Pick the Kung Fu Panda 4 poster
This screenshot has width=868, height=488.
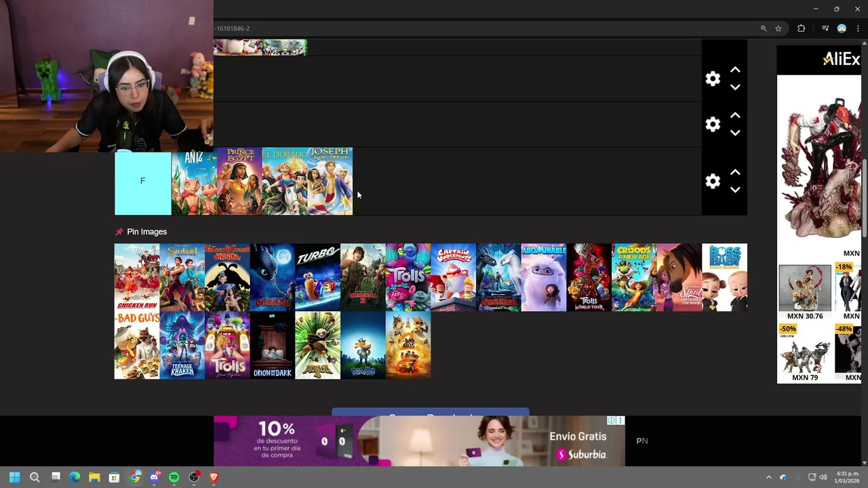click(x=317, y=345)
